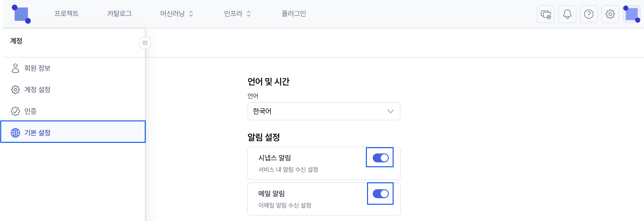644x221 pixels.
Task: Open the 플러그인 menu
Action: click(x=294, y=13)
